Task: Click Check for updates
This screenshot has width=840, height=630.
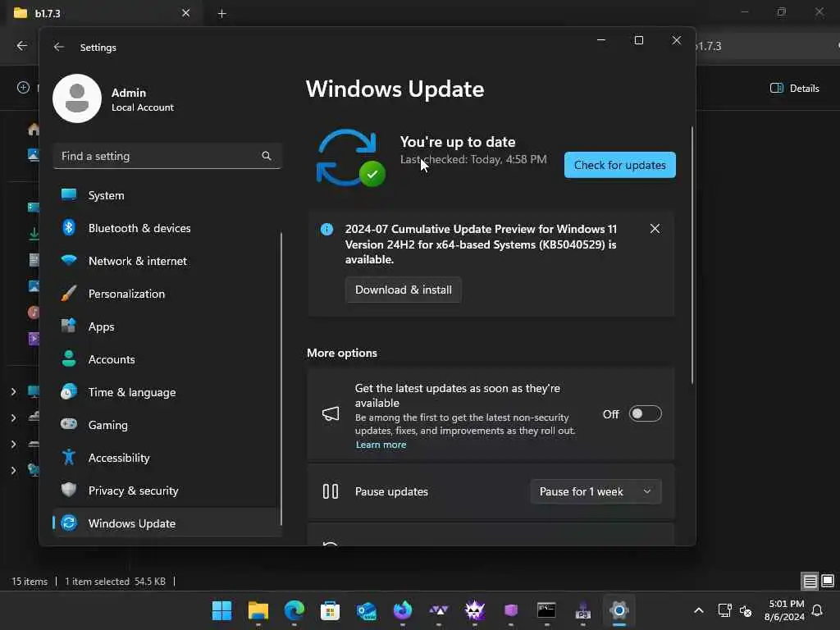Action: pyautogui.click(x=620, y=165)
